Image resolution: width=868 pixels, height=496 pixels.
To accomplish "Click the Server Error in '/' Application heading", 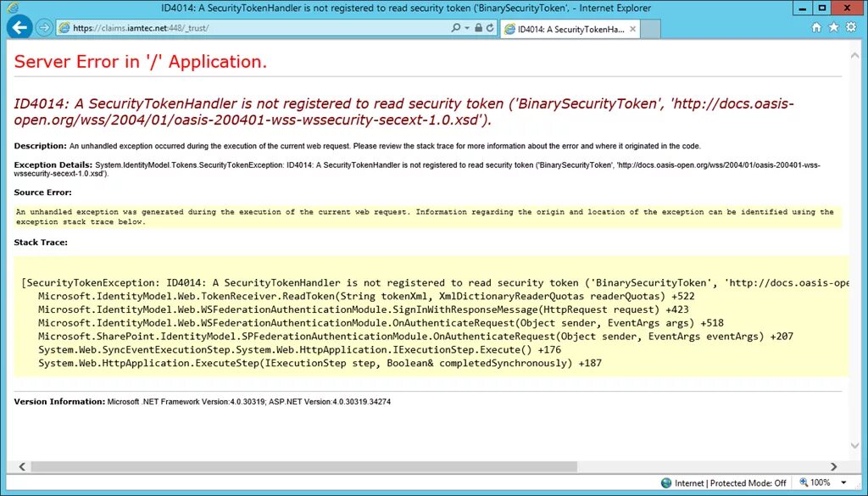I will click(x=141, y=62).
